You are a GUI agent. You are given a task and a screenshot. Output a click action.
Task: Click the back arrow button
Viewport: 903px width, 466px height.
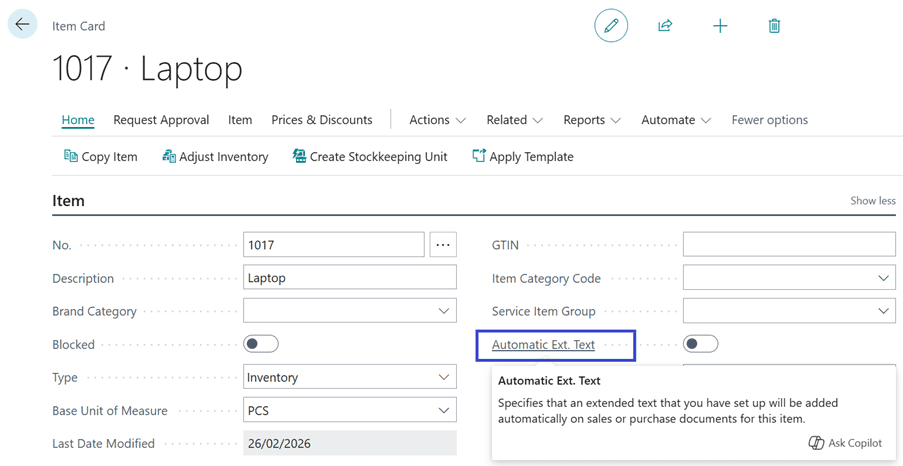22,25
